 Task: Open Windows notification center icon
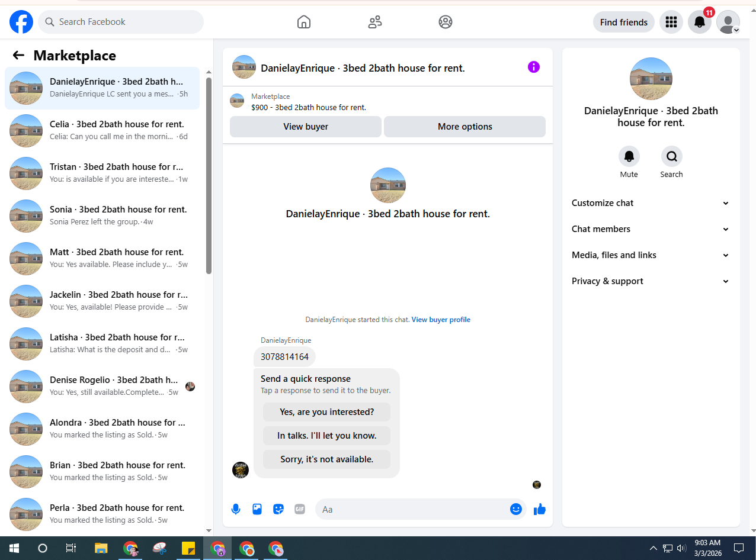click(x=739, y=548)
